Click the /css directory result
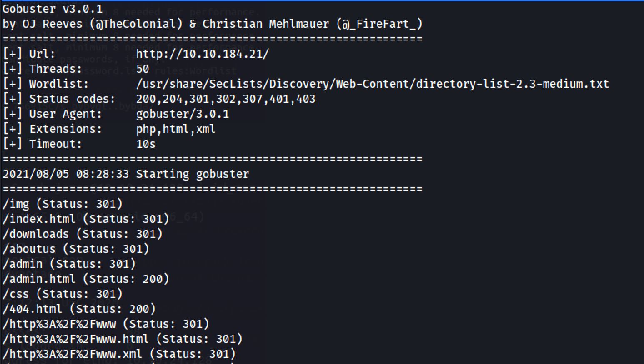The height and width of the screenshot is (364, 644). click(63, 294)
